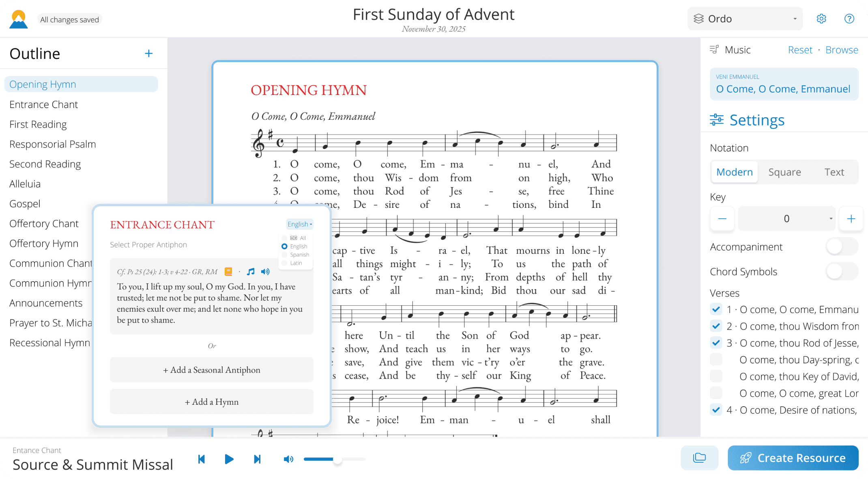
Task: Enable the Accompaniment toggle
Action: coord(842,247)
